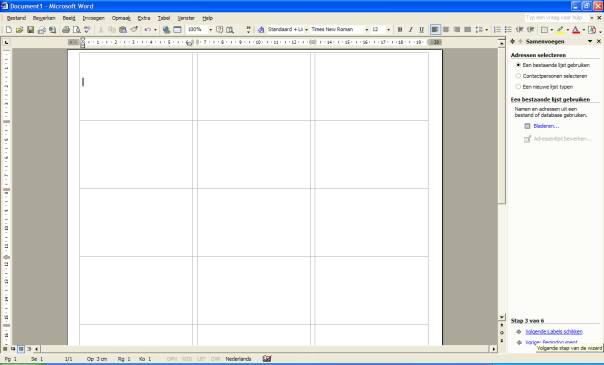Select 'Een bestaande lijst gebruiken' radio button
Screen dimensions: 604x365
[x=518, y=65]
